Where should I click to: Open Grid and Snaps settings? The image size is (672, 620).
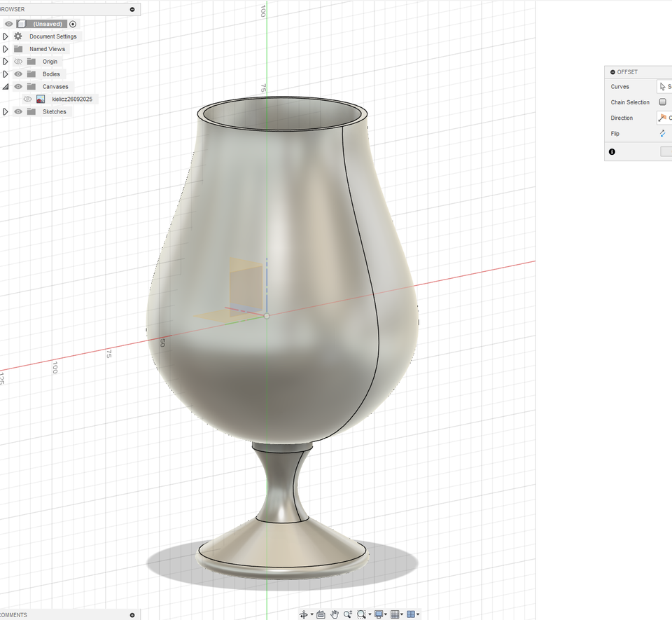pyautogui.click(x=395, y=614)
